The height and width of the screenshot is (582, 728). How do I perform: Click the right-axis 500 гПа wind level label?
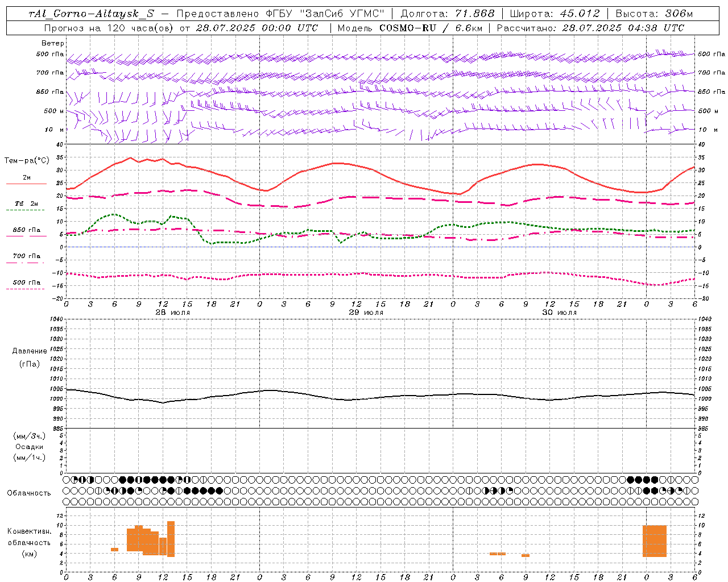(x=712, y=54)
